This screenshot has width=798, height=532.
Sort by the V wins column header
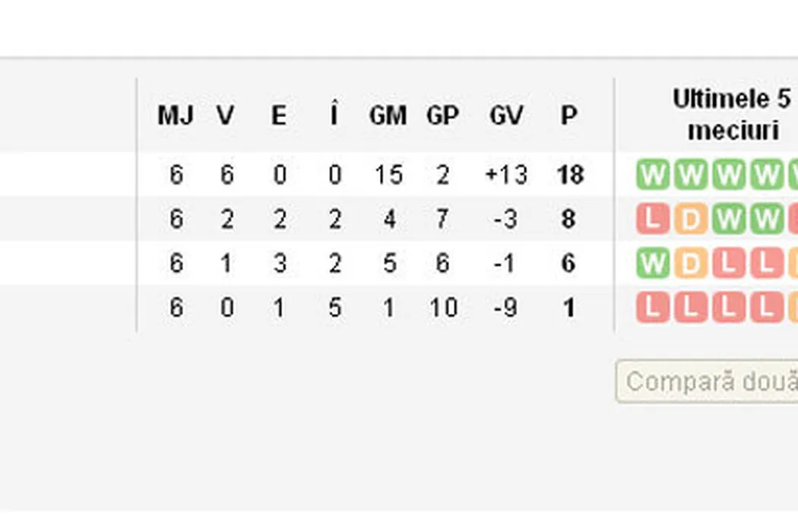225,116
